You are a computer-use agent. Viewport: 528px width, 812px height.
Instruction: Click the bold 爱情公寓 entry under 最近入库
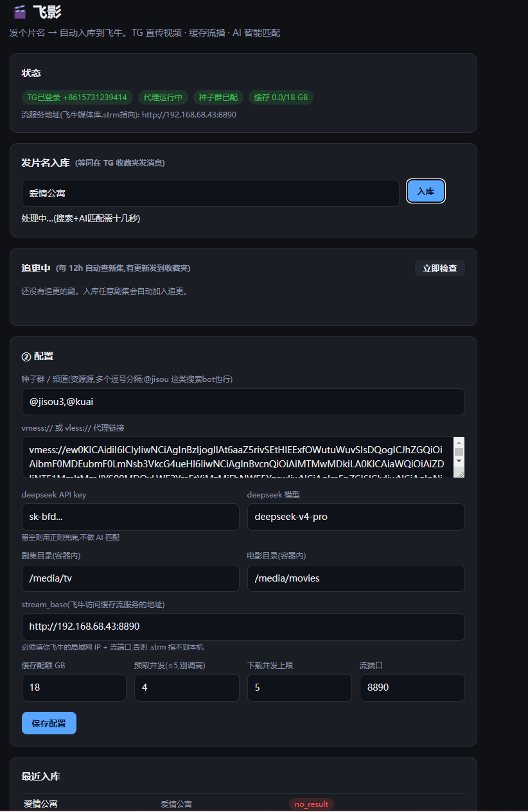pyautogui.click(x=41, y=804)
